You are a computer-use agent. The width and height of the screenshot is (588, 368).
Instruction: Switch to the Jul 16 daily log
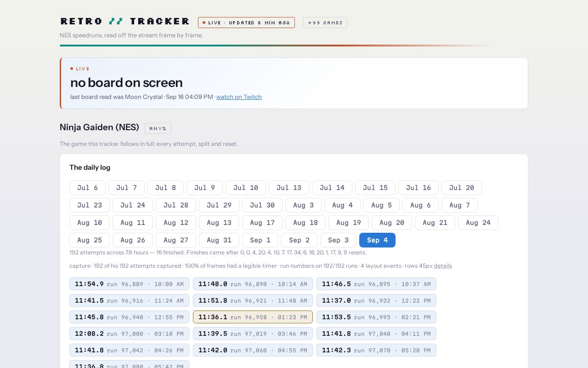click(418, 188)
